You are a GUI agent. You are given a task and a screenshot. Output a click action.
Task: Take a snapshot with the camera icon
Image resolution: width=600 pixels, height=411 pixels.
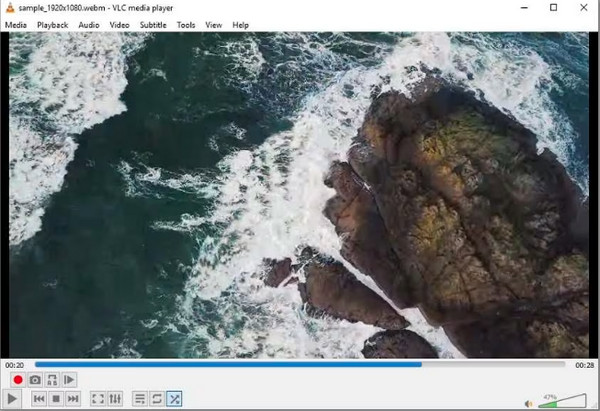click(x=35, y=380)
